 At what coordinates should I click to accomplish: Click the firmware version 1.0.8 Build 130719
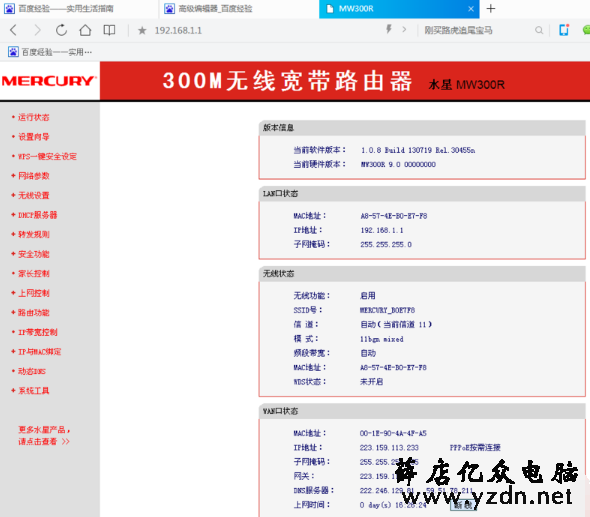418,150
